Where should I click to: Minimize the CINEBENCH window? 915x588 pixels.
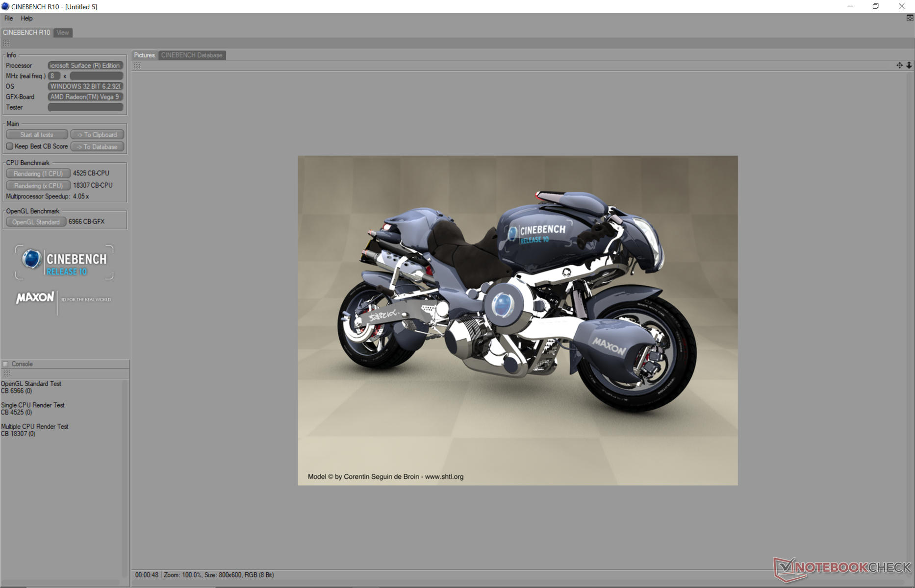coord(850,6)
